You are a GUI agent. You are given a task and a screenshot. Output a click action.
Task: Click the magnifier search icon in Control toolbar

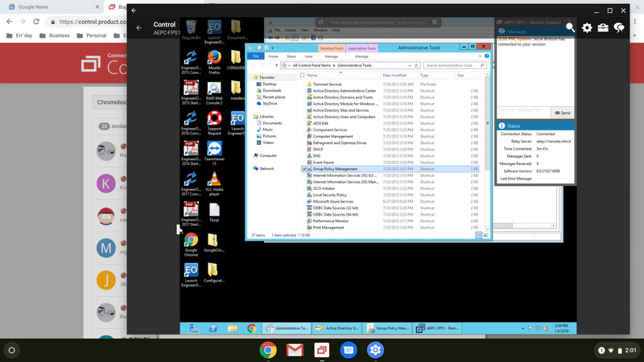pyautogui.click(x=570, y=27)
